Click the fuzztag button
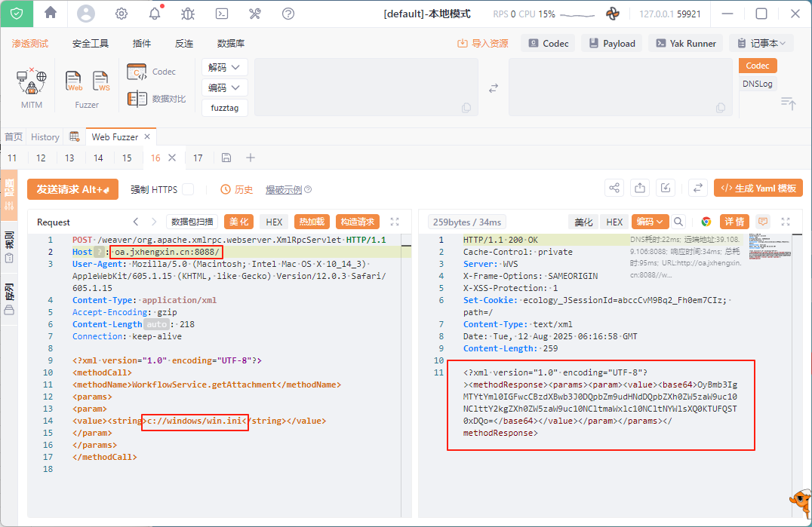 click(224, 108)
